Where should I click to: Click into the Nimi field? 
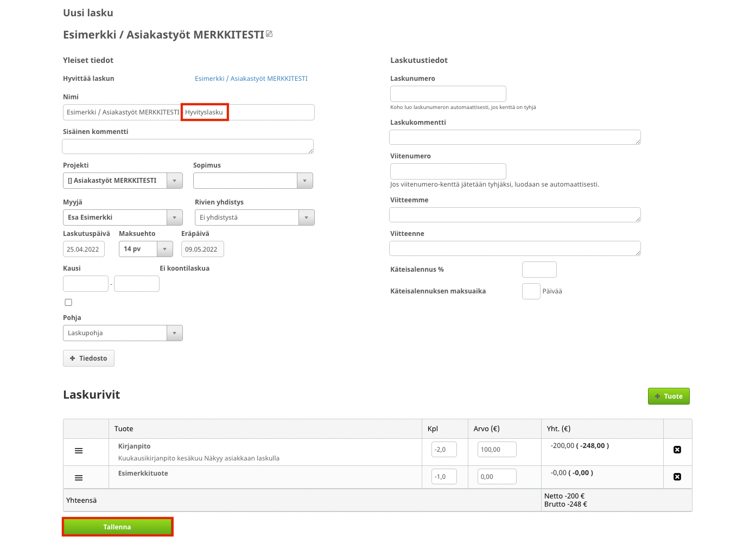pyautogui.click(x=188, y=112)
